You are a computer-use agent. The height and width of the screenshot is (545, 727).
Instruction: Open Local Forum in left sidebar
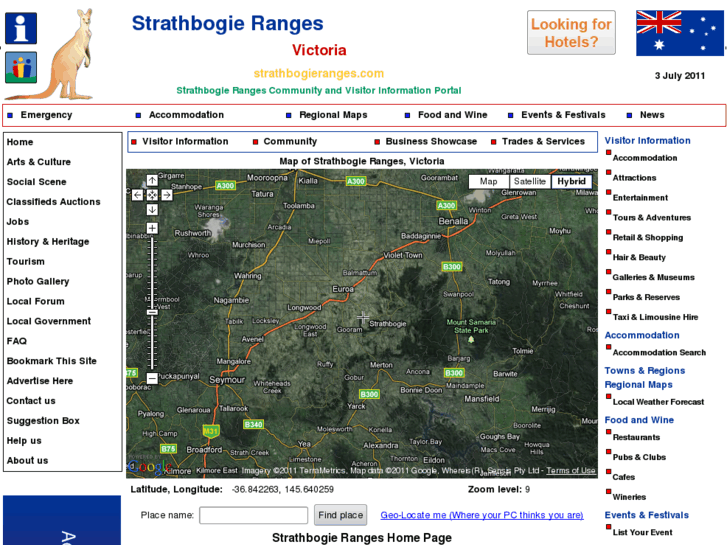tap(36, 301)
